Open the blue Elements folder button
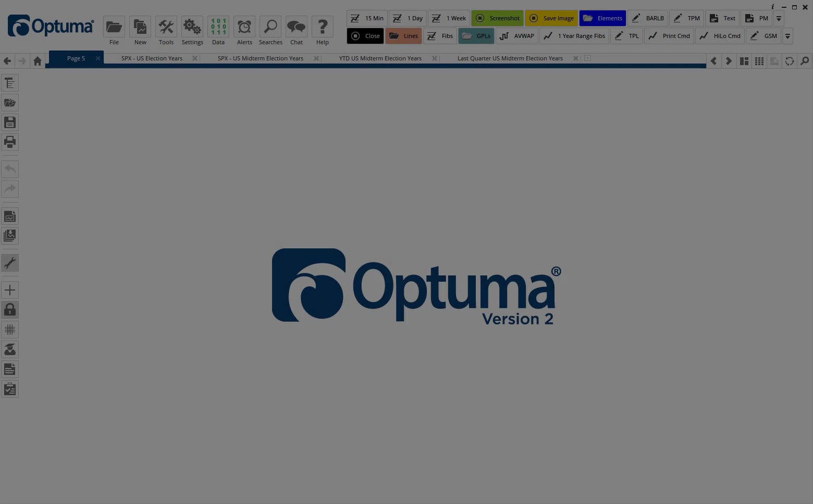Screen dimensions: 813x504 click(602, 18)
